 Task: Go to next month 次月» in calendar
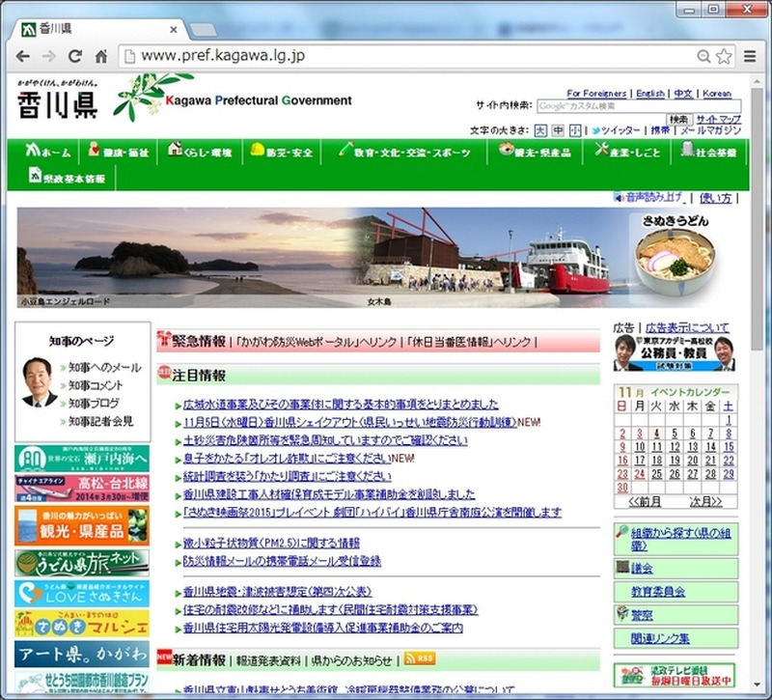click(x=705, y=502)
